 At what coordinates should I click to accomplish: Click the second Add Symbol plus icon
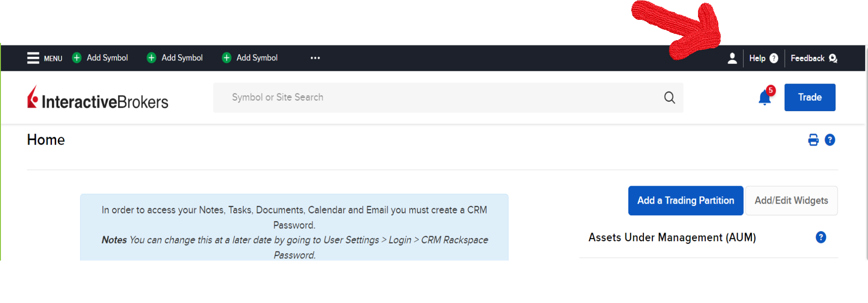click(x=151, y=58)
